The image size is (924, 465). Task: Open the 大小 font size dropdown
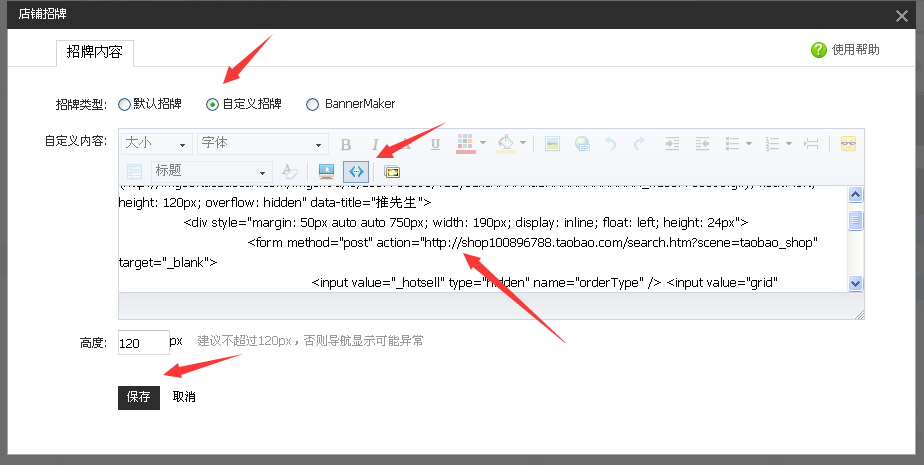[x=156, y=144]
